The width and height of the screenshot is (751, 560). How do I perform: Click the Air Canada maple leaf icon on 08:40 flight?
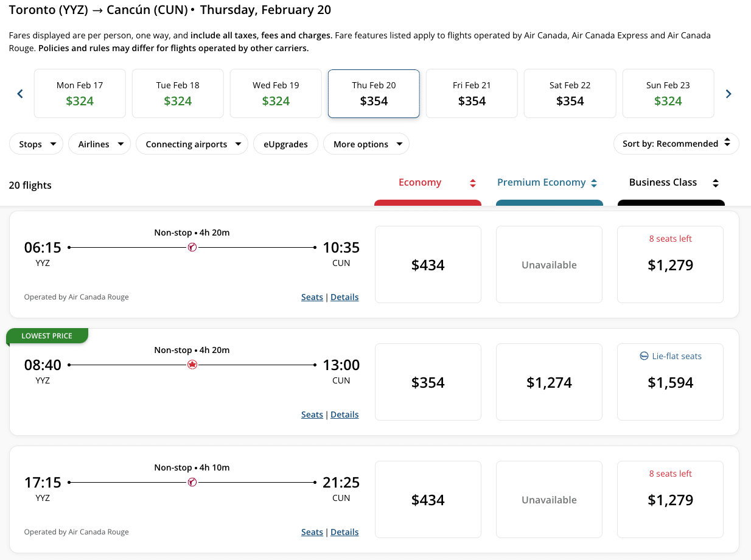point(192,365)
